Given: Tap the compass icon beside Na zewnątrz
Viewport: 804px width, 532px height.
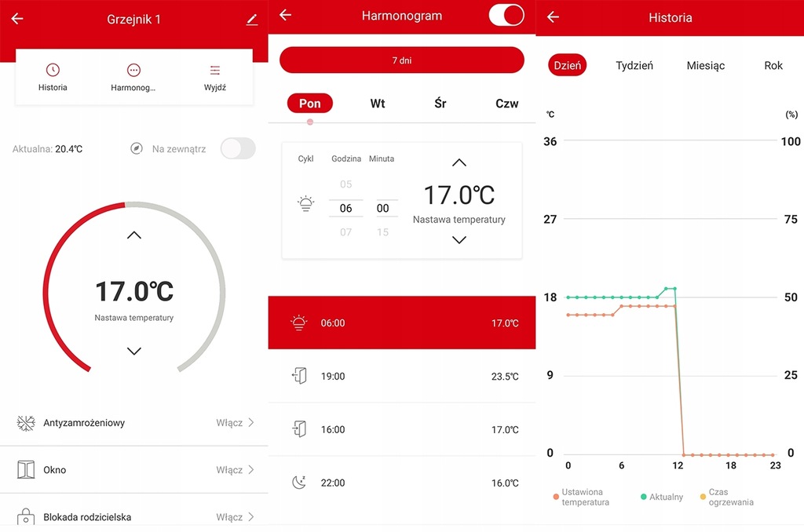Looking at the screenshot, I should pos(137,148).
